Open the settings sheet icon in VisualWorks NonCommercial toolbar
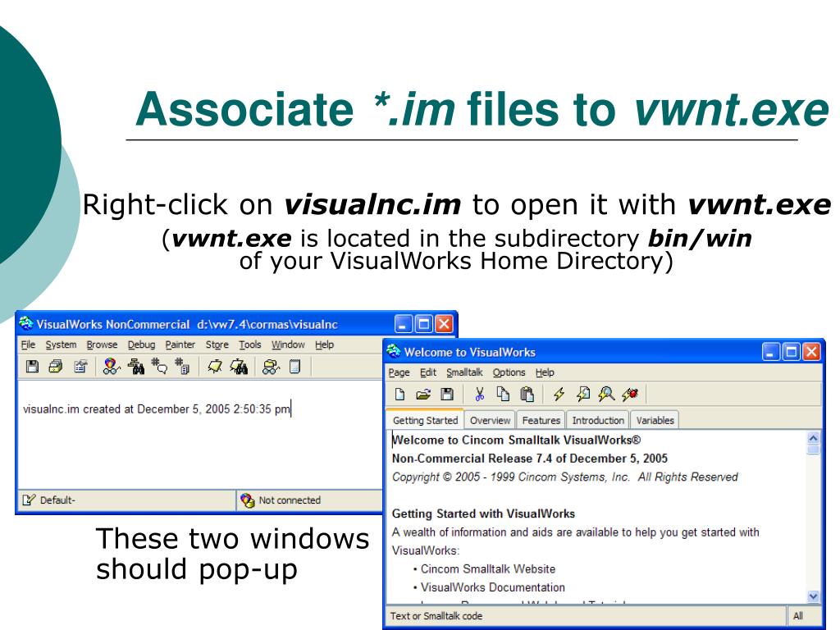 (x=80, y=367)
